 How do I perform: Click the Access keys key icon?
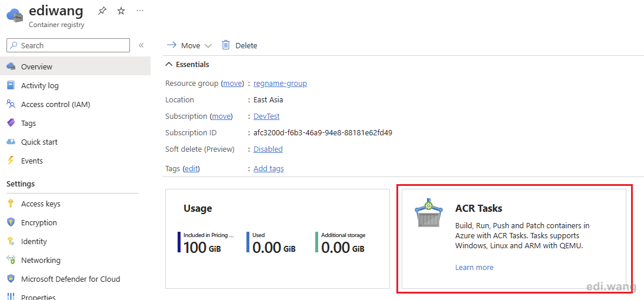pos(11,204)
